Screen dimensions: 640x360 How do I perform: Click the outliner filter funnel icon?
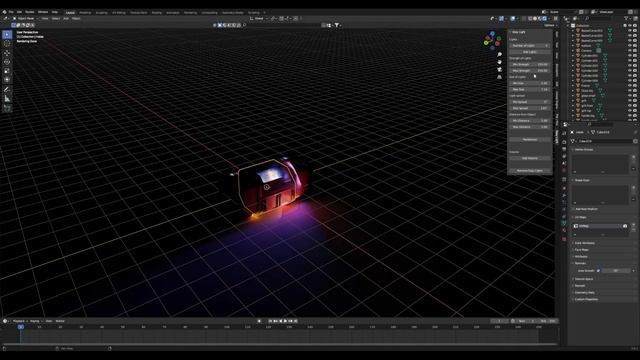tap(626, 18)
